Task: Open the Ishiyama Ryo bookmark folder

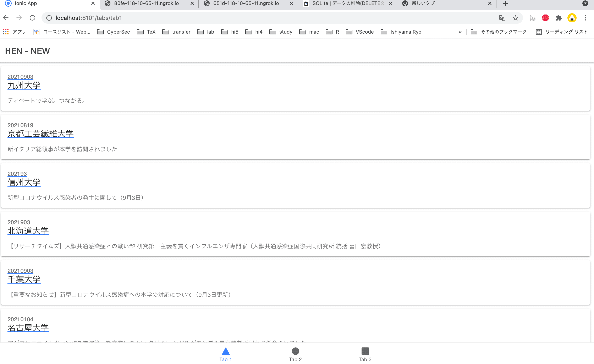Action: tap(401, 32)
